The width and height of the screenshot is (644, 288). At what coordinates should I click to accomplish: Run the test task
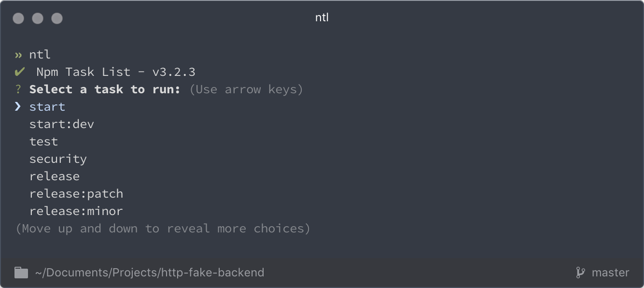point(43,141)
